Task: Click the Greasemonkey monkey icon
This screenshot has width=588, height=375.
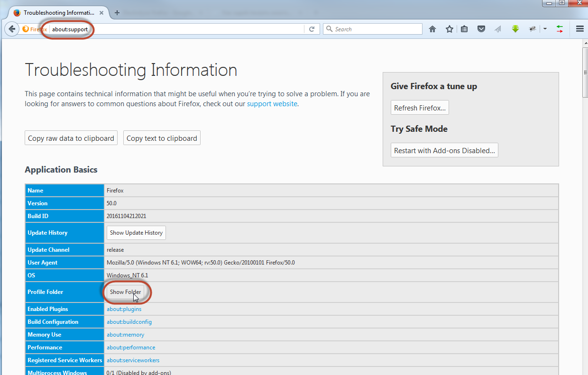Action: pyautogui.click(x=533, y=29)
